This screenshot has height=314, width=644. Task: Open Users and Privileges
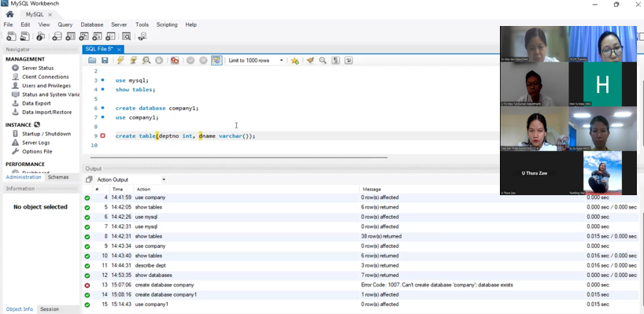(x=46, y=85)
